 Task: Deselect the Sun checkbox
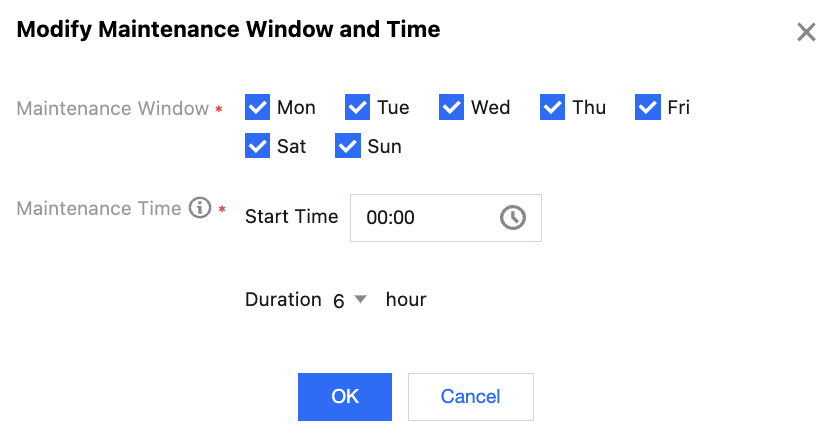[348, 146]
